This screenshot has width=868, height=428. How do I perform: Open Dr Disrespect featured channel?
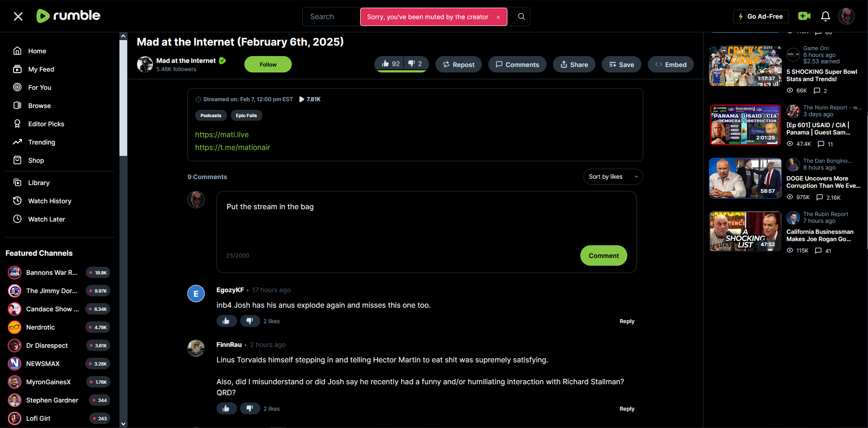click(59, 345)
